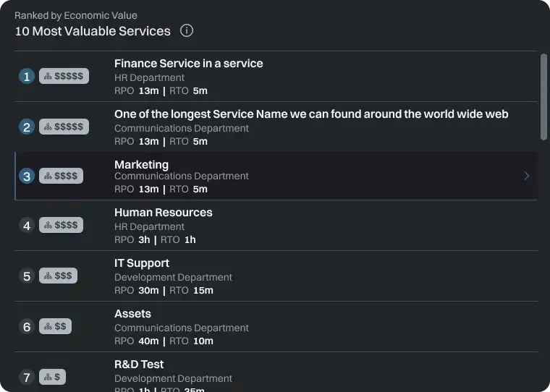Select the R&D Test service
Viewport: 550px width, 392px height.
click(x=139, y=365)
